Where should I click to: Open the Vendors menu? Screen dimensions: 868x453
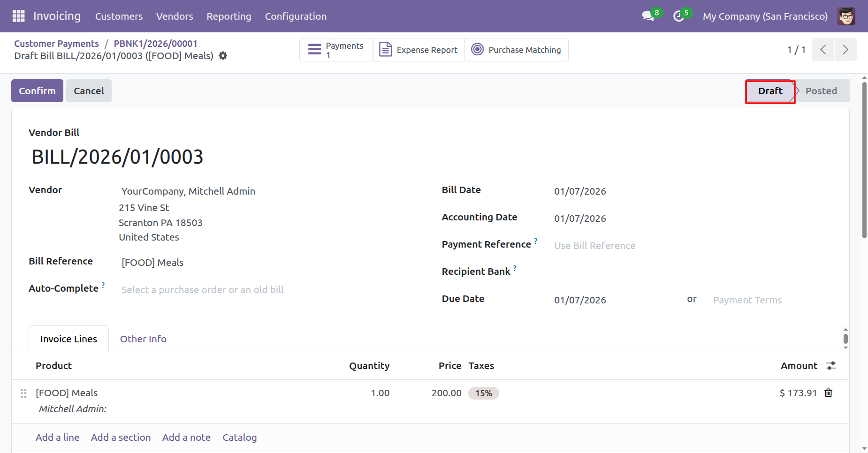(175, 16)
